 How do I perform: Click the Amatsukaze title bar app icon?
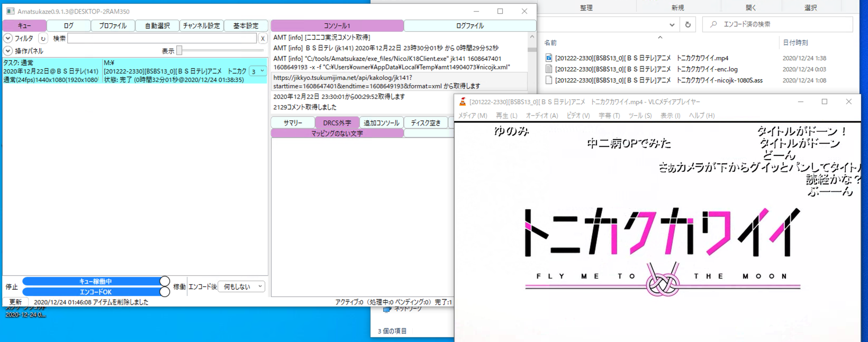coord(10,11)
